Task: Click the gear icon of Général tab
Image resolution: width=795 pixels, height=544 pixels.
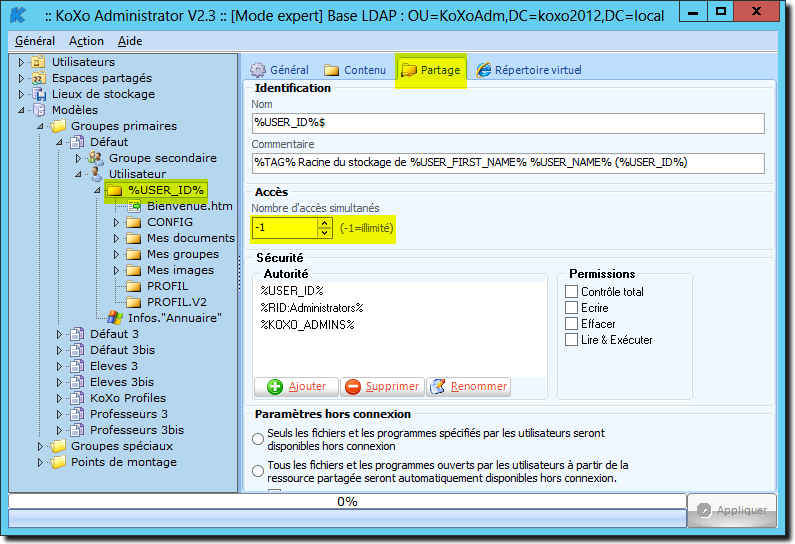Action: (x=258, y=70)
